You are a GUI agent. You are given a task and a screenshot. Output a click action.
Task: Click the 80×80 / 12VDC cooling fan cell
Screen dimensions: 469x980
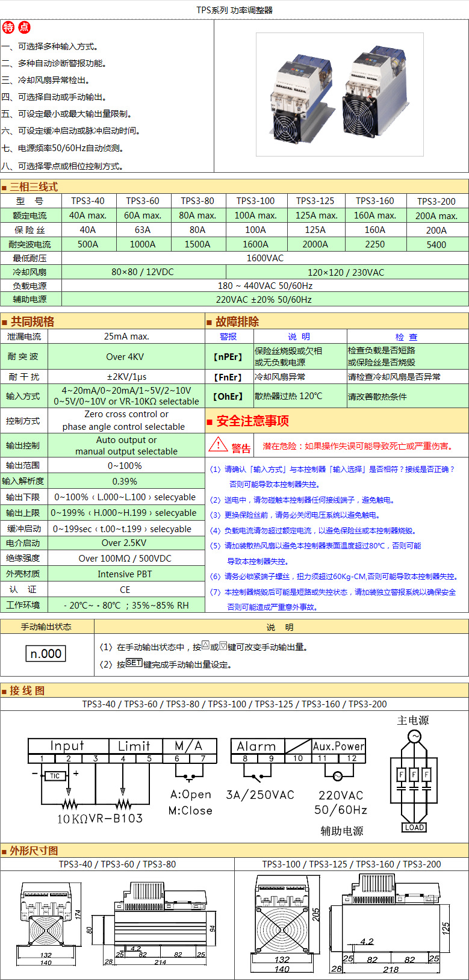(x=143, y=272)
